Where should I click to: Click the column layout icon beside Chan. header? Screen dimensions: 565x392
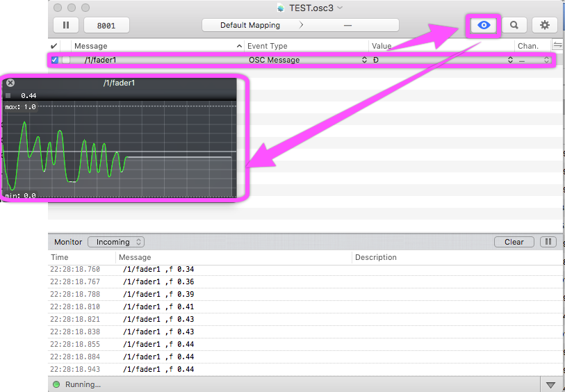tap(557, 45)
